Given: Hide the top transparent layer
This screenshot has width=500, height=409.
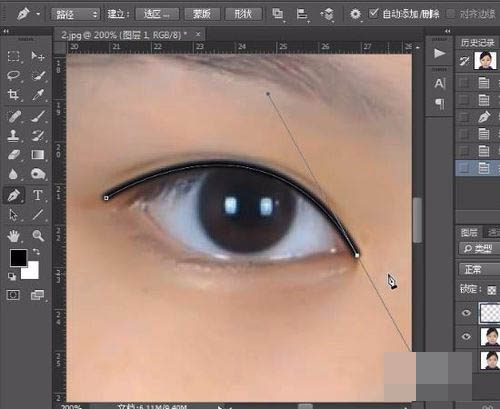Looking at the screenshot, I should [466, 313].
